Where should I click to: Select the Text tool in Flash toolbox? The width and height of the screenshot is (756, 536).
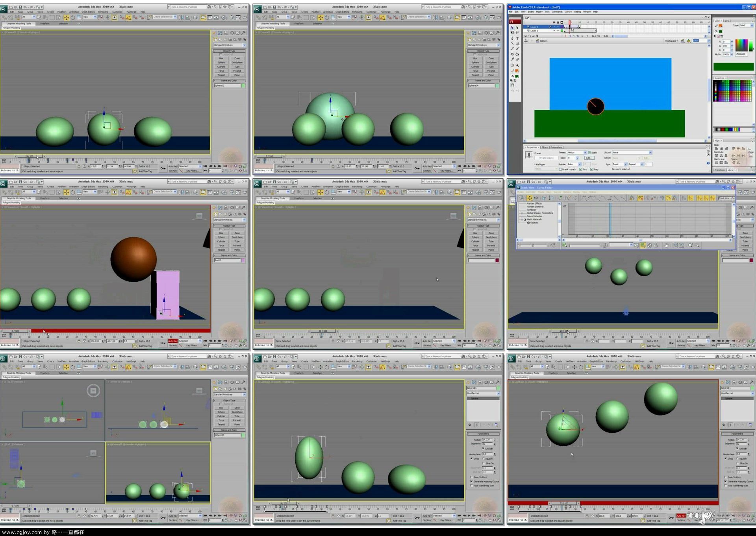tap(517, 38)
